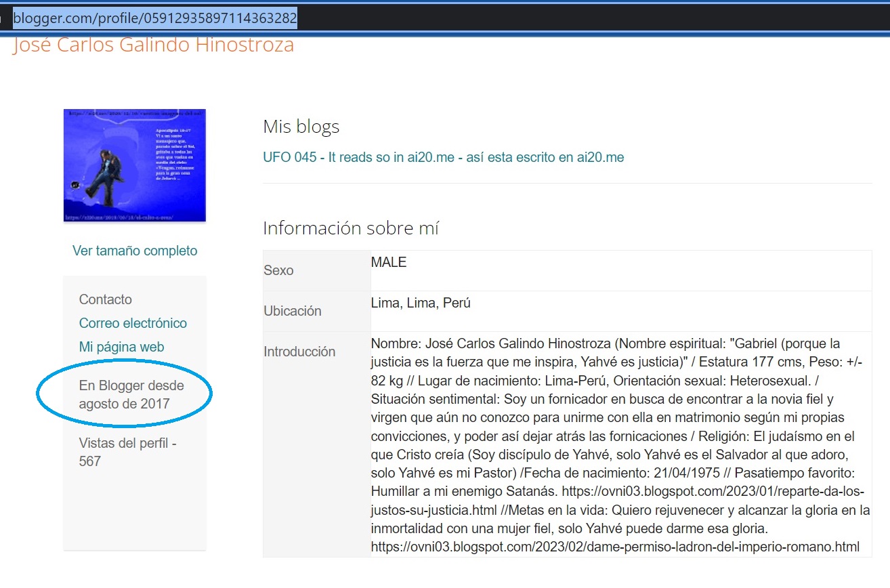Viewport: 890px width, 588px height.
Task: Open the 'Ver tamaño completo' link
Action: click(135, 251)
